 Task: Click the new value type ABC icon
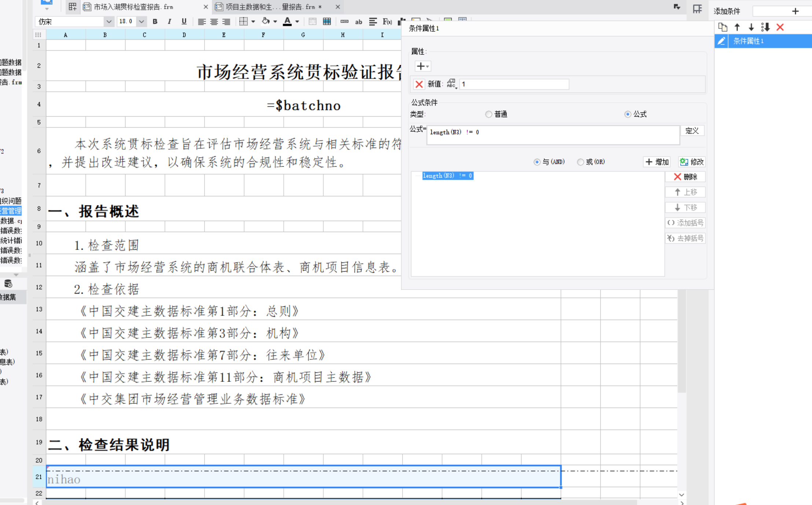pyautogui.click(x=451, y=84)
